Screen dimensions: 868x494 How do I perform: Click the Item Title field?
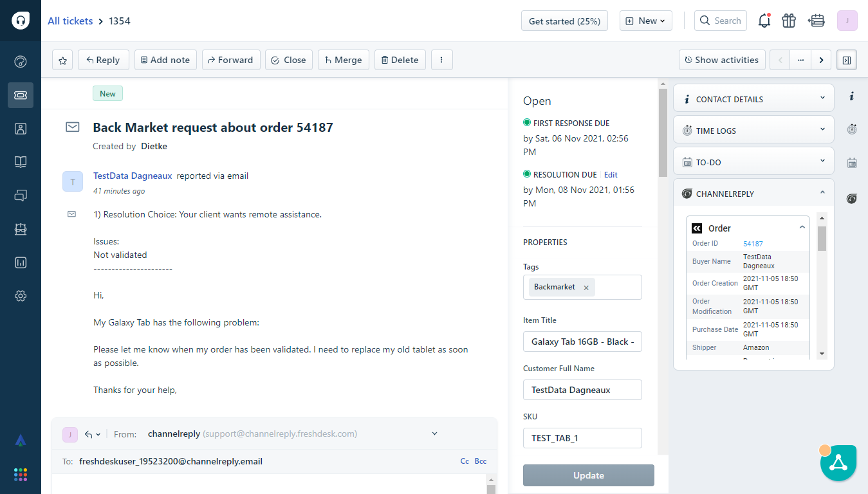click(582, 342)
